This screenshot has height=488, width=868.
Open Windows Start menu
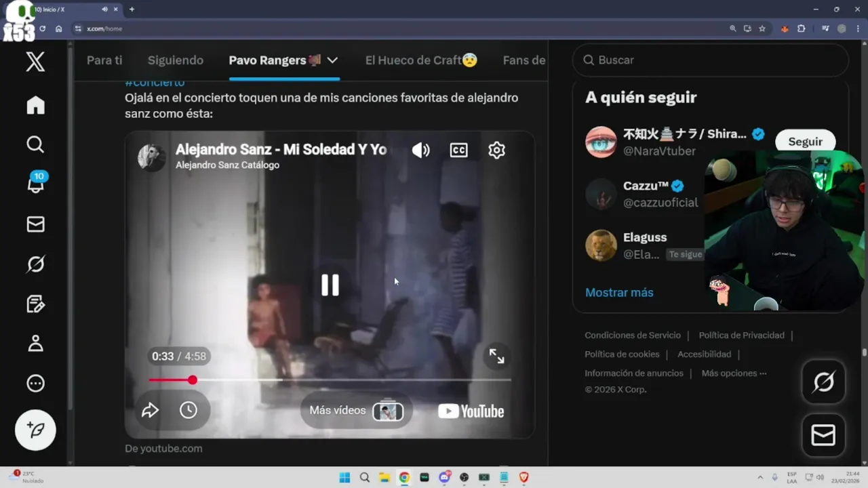[x=344, y=477]
